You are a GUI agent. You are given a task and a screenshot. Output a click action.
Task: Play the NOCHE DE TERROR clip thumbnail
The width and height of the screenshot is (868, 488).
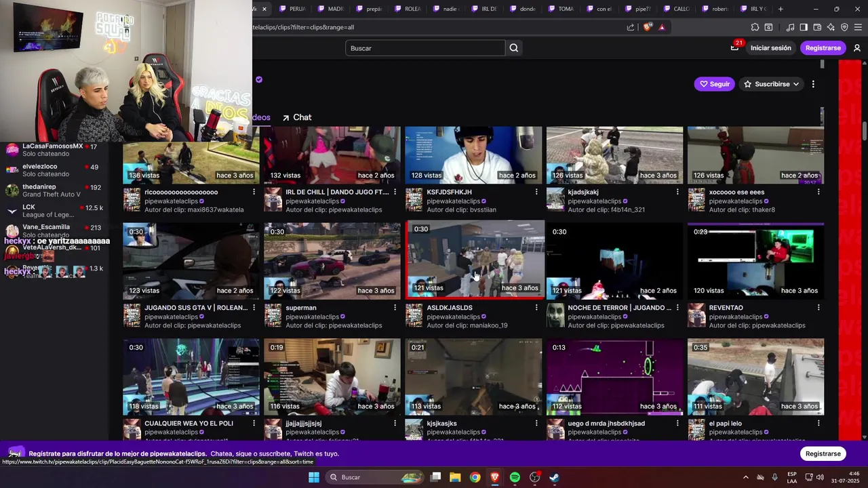(x=614, y=260)
